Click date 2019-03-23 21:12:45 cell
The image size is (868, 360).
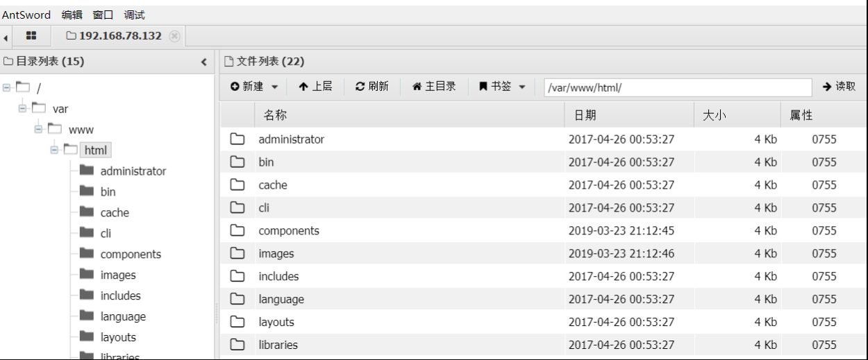tap(621, 231)
